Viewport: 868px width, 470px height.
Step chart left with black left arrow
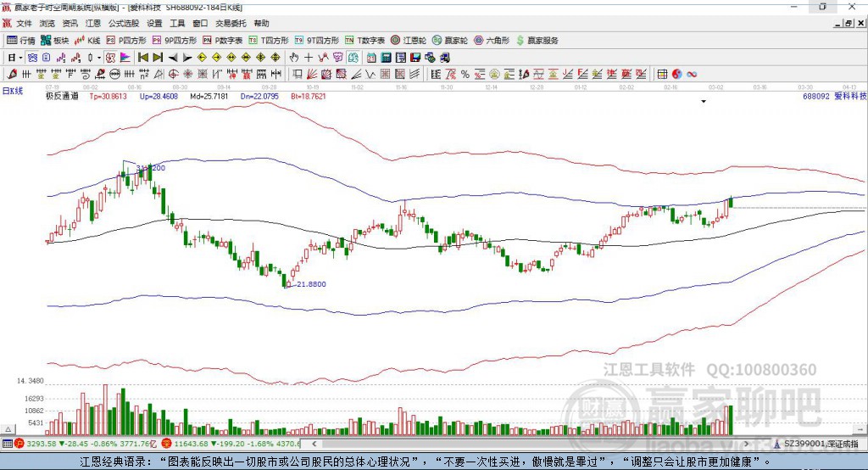pyautogui.click(x=173, y=58)
